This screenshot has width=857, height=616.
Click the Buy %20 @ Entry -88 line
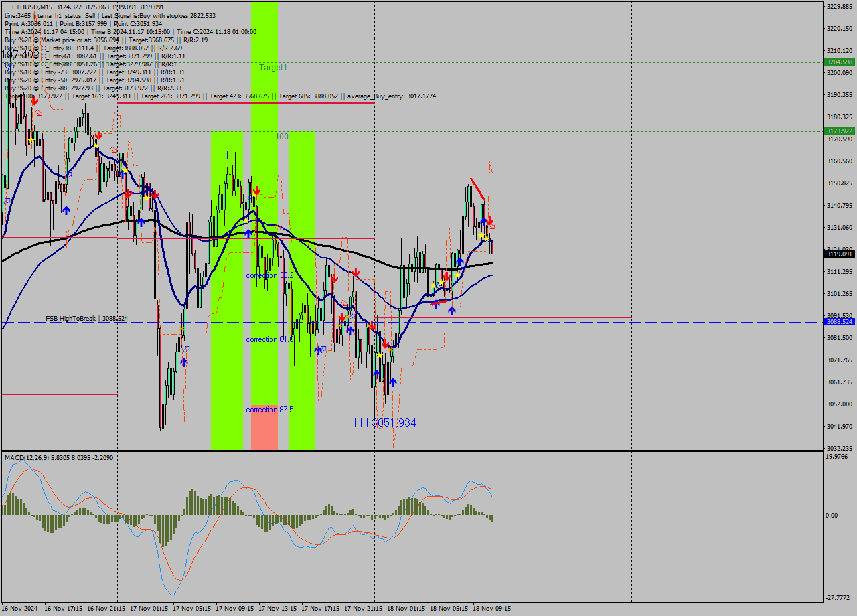(93, 88)
